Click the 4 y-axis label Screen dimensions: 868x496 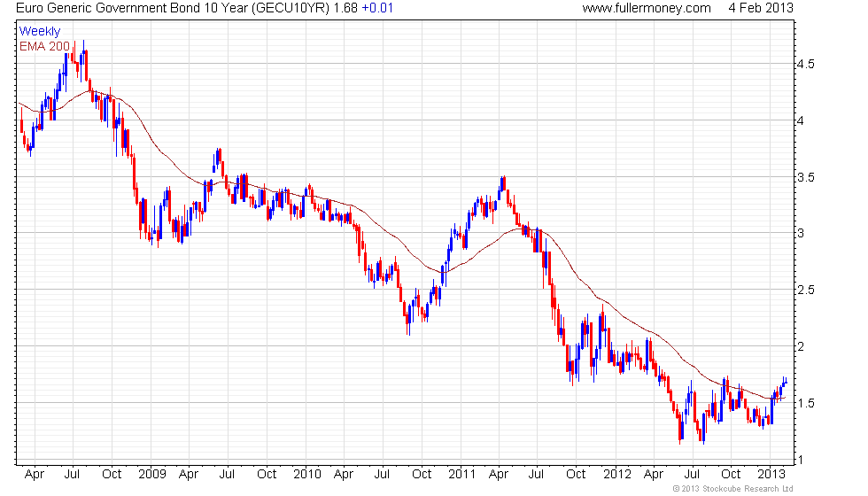[801, 120]
